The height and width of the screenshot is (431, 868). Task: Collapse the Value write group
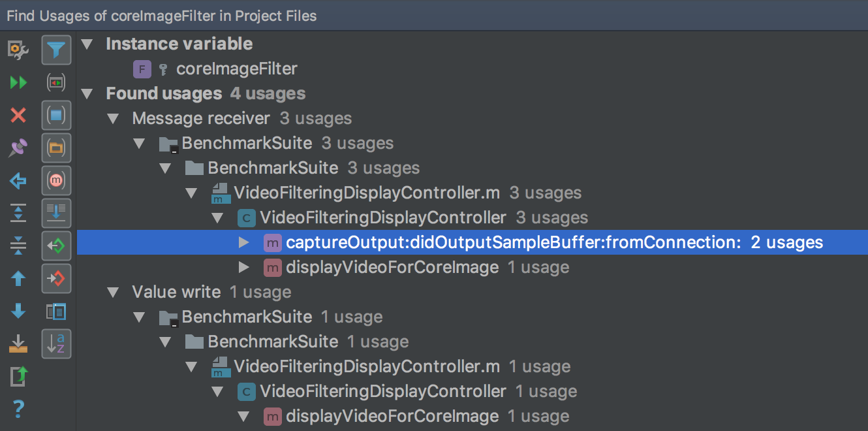point(113,293)
